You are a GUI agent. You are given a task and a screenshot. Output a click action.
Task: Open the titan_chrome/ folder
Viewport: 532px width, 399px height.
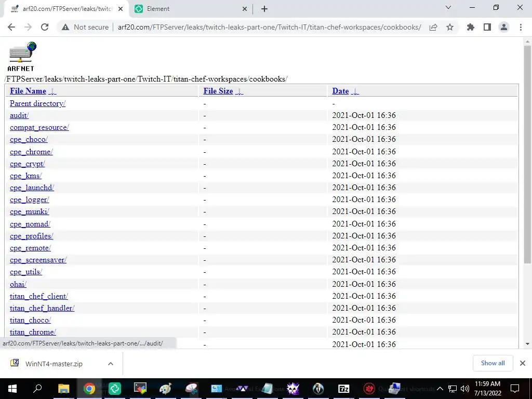point(33,332)
